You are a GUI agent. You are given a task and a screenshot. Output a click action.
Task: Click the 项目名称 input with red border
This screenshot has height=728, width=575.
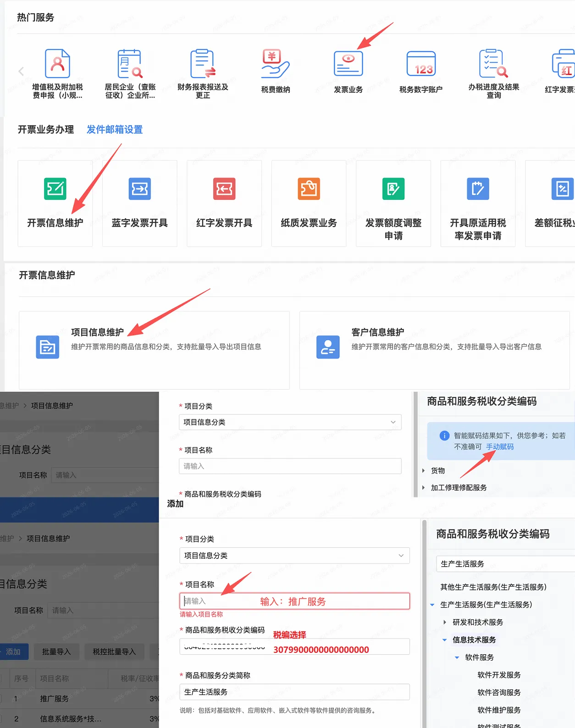[x=294, y=601]
